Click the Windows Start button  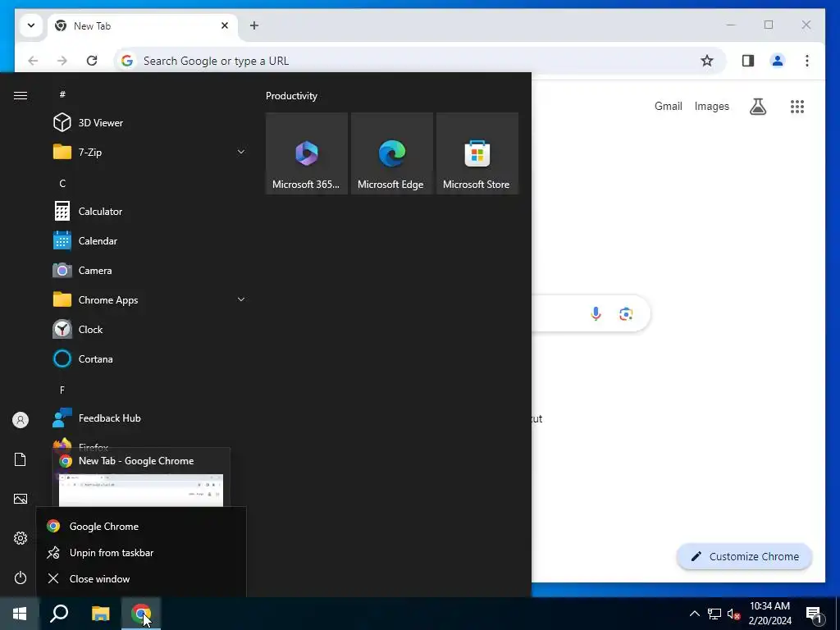(20, 614)
